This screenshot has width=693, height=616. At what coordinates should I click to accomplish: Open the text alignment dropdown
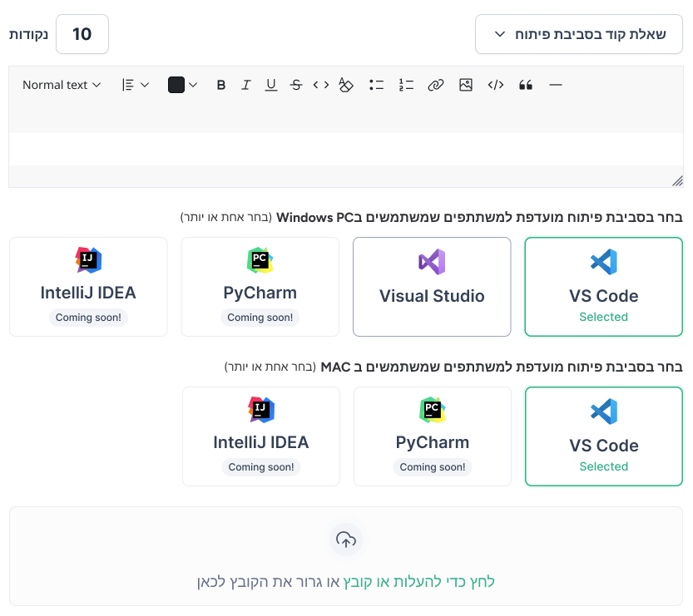pos(136,85)
